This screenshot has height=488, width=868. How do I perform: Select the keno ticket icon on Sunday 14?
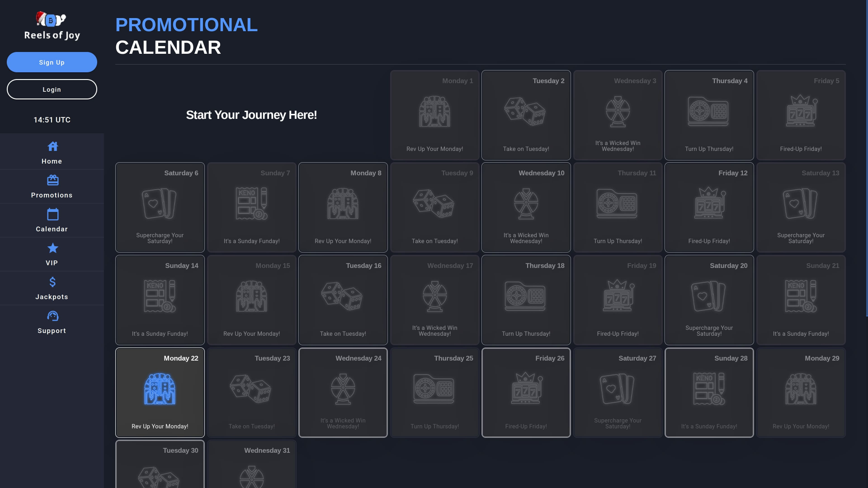(160, 296)
